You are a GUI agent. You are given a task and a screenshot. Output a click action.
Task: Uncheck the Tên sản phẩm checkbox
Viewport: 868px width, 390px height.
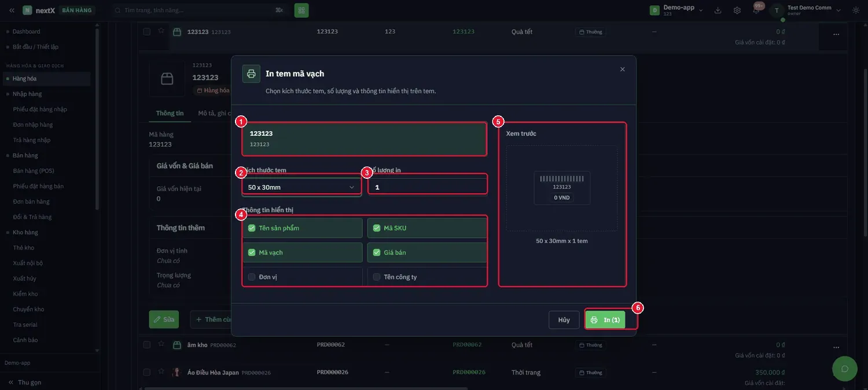click(252, 228)
